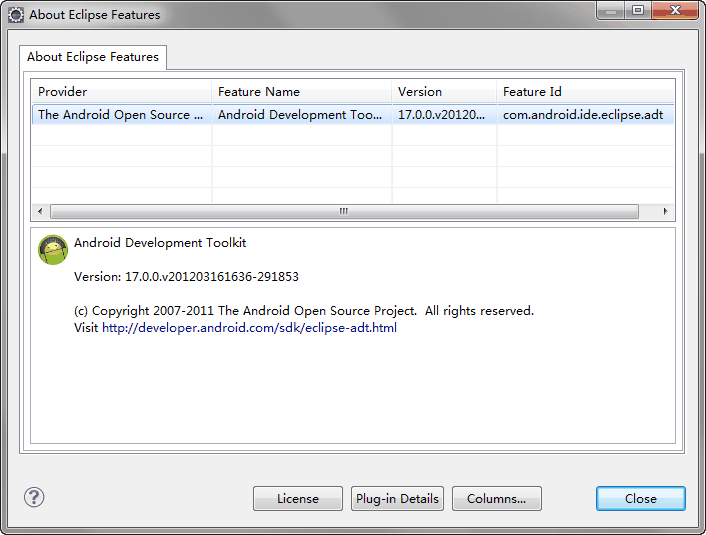Close the dialog with Close button
Screen dimensions: 706x535
[x=640, y=499]
